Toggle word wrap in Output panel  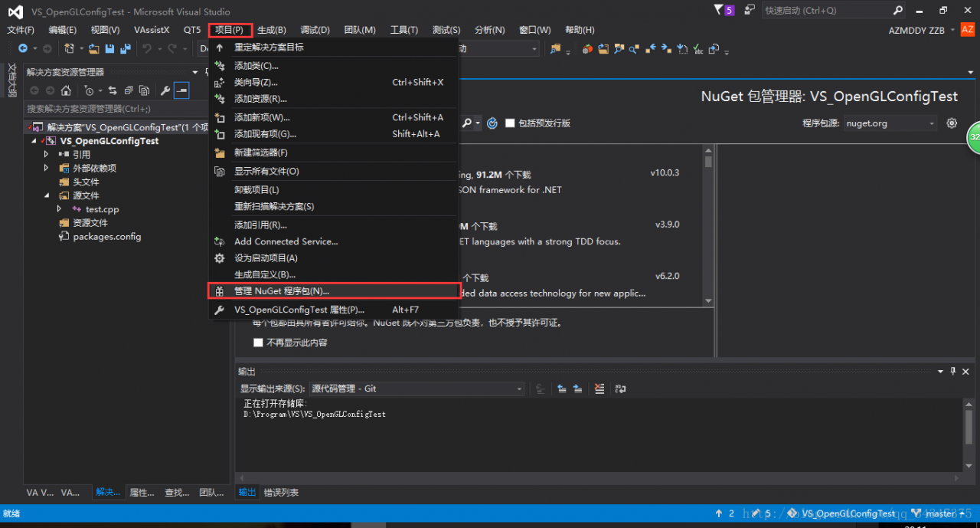[x=620, y=389]
